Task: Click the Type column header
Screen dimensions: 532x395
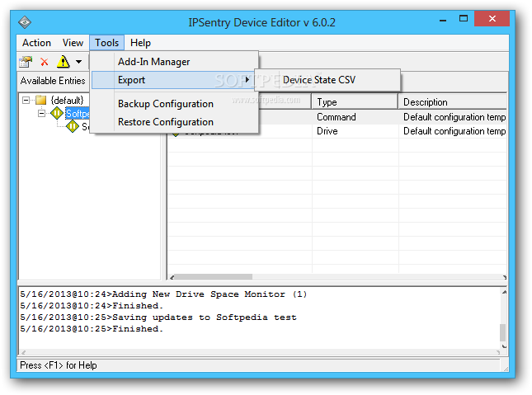Action: 355,102
